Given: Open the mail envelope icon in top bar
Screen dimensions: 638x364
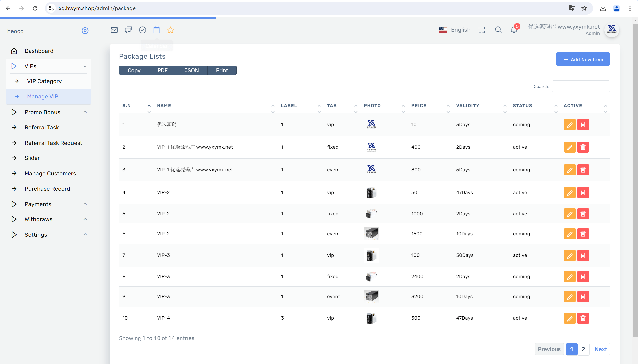Looking at the screenshot, I should (x=114, y=30).
